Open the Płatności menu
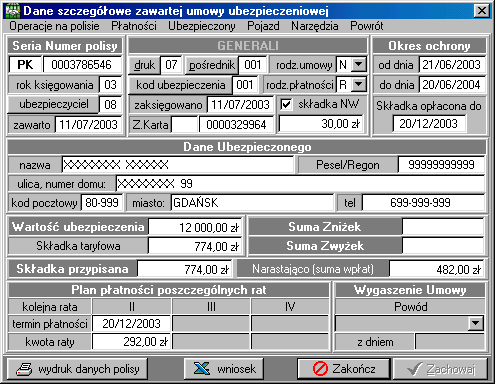This screenshot has width=495, height=384. click(x=134, y=26)
